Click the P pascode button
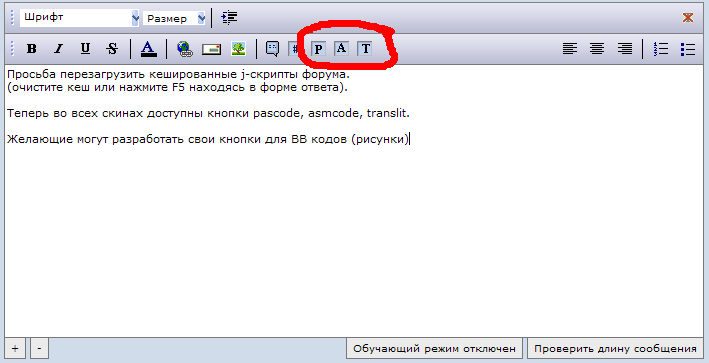Image resolution: width=709 pixels, height=363 pixels. tap(319, 49)
